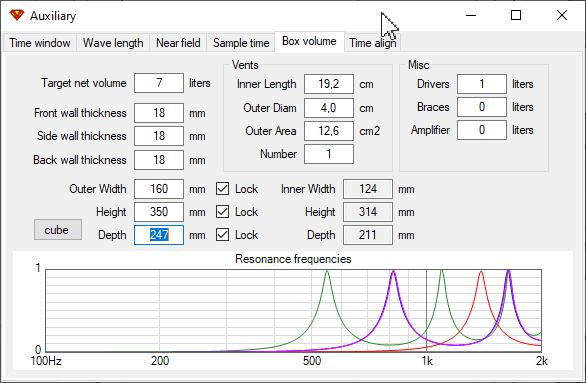Image resolution: width=586 pixels, height=383 pixels.
Task: Open the Time align tab
Action: pyautogui.click(x=373, y=43)
